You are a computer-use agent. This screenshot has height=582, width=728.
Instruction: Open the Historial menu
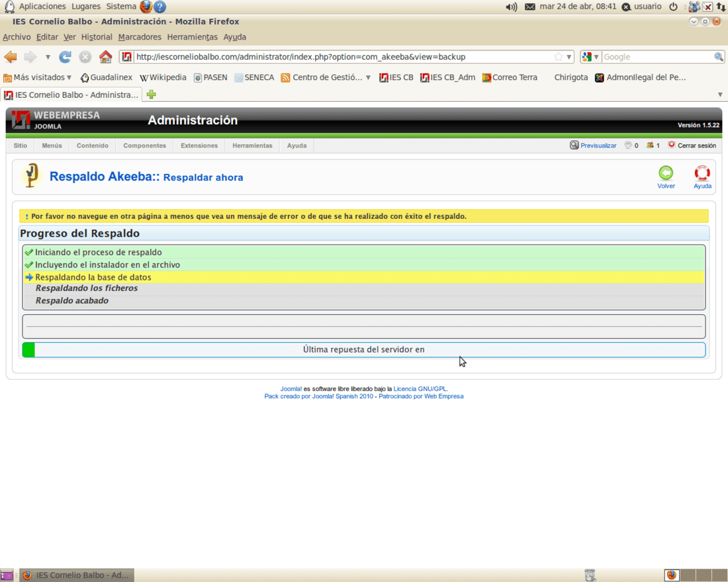pyautogui.click(x=97, y=37)
